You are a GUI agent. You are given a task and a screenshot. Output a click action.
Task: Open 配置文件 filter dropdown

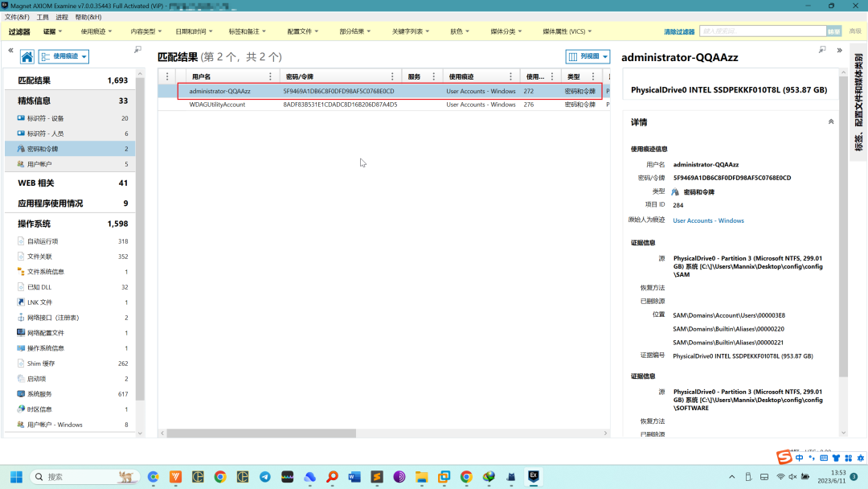302,31
